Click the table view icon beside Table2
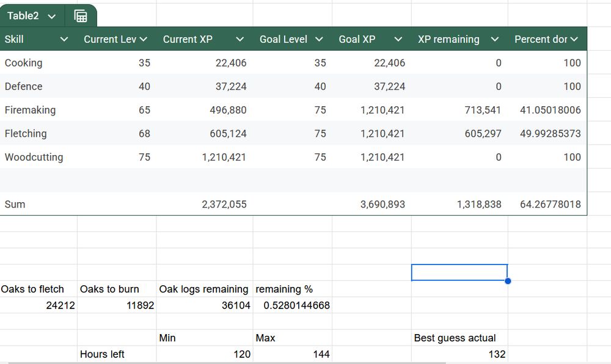This screenshot has width=611, height=364. coord(81,16)
